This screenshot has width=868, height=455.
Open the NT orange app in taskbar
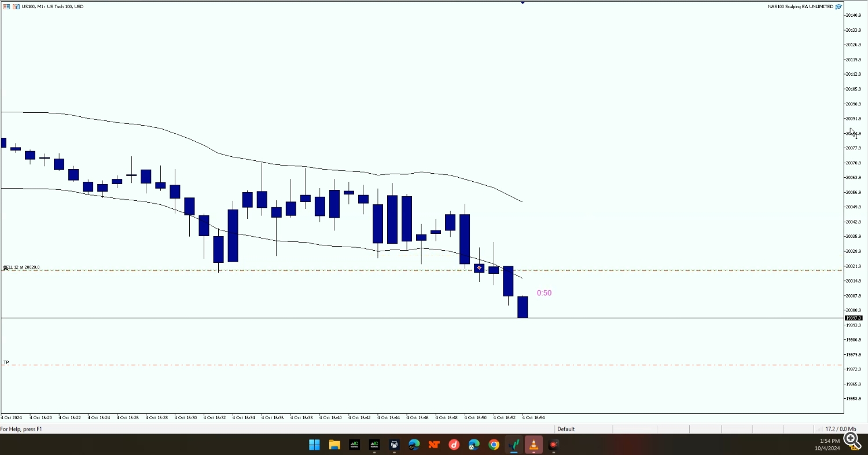point(434,445)
